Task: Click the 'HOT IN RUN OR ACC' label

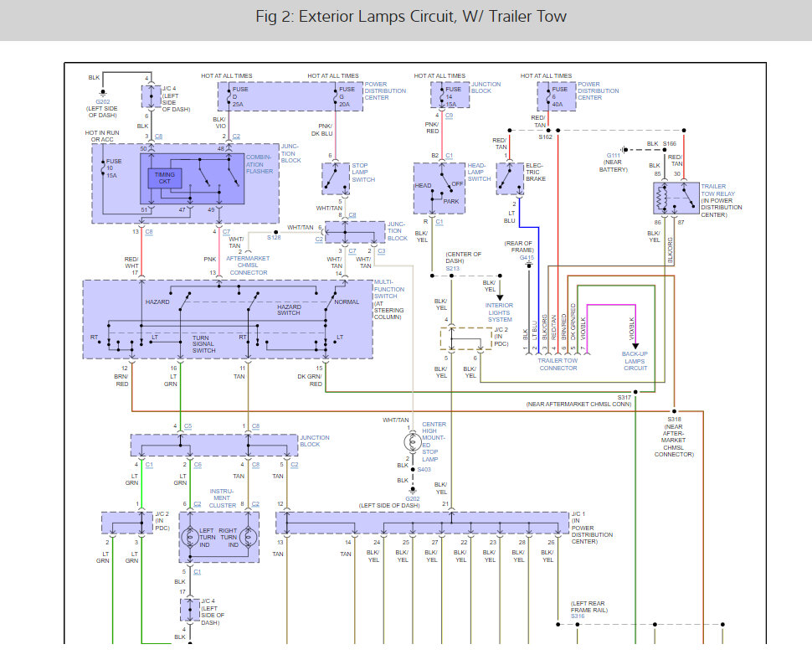Action: click(x=102, y=137)
